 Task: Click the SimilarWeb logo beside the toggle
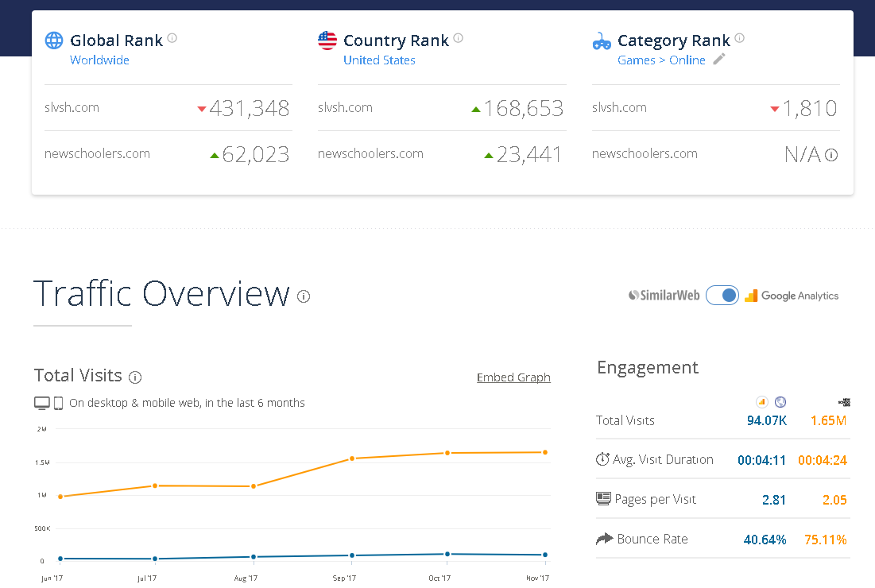point(664,296)
